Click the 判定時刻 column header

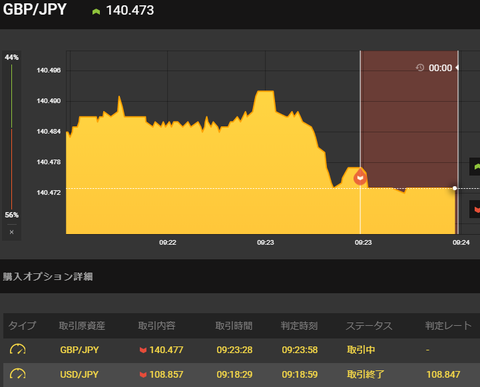coord(299,325)
